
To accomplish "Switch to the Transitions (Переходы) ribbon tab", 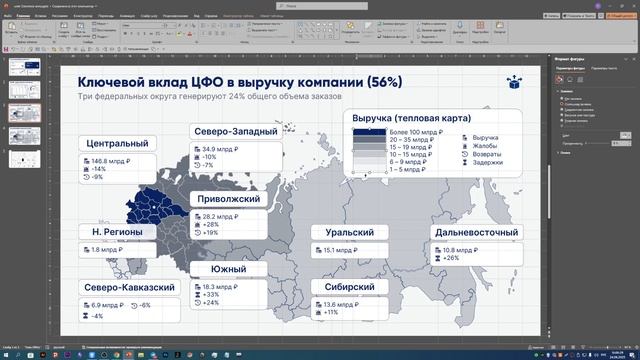I will click(106, 16).
